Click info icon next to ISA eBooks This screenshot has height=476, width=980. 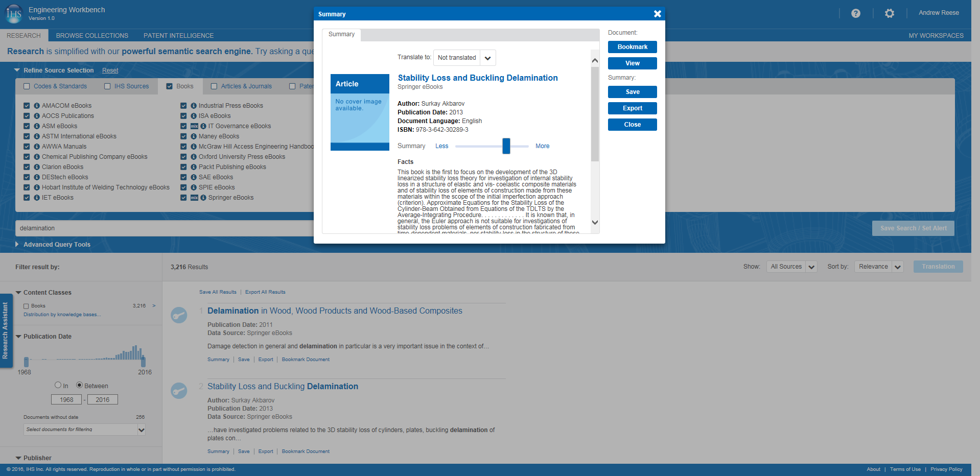[x=194, y=116]
